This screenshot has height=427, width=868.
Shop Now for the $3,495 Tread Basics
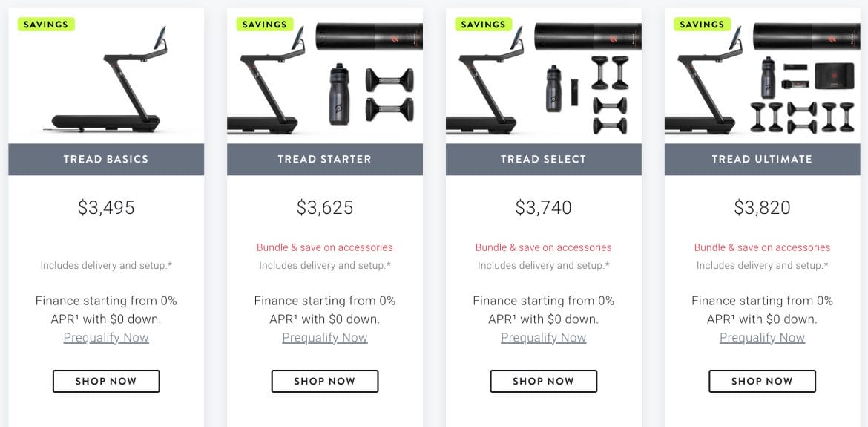click(106, 381)
